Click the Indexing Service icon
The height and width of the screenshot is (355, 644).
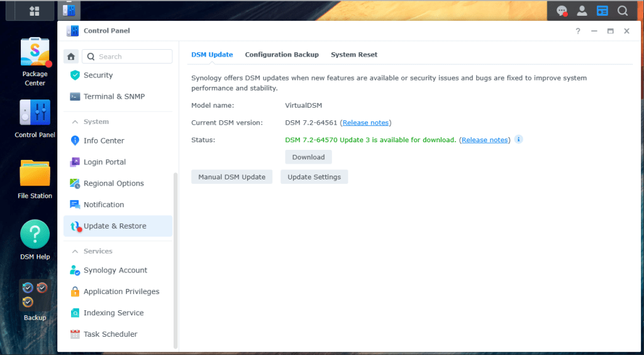point(75,313)
